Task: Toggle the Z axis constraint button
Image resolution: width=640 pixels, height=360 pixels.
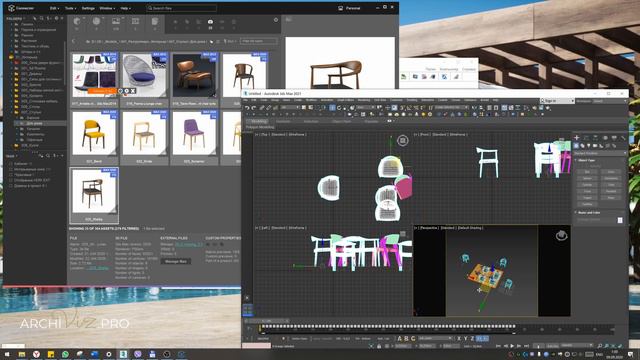Action: [x=472, y=338]
